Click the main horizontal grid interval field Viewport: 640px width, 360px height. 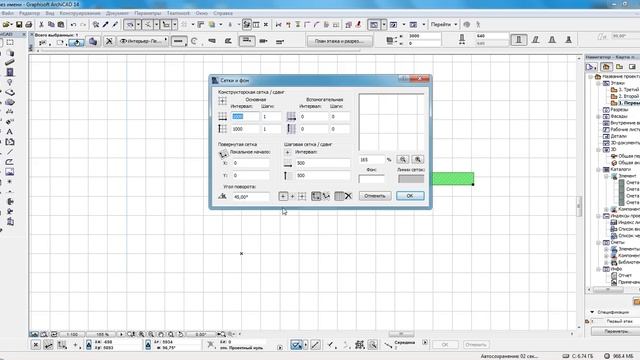pos(245,116)
